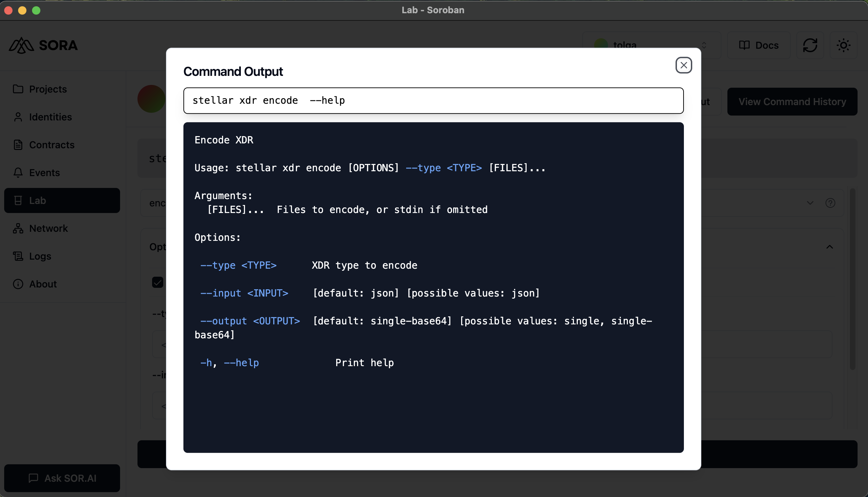Close the Command Output modal

click(x=684, y=64)
